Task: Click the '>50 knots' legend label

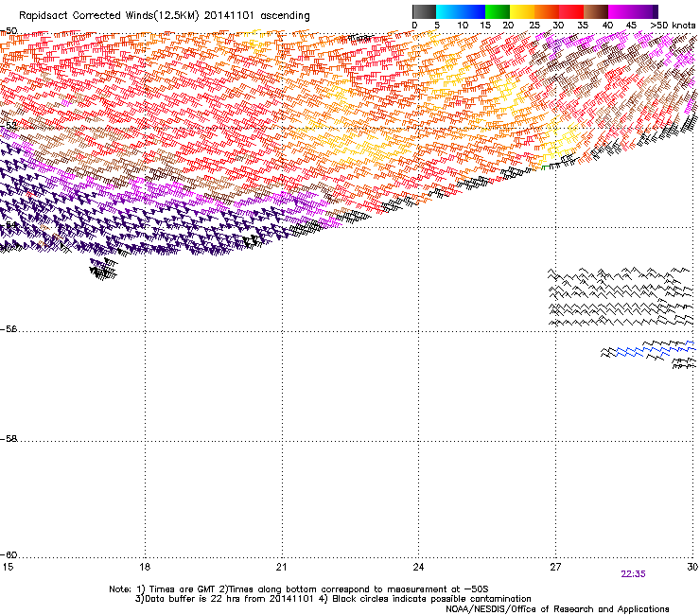Action: coord(673,26)
